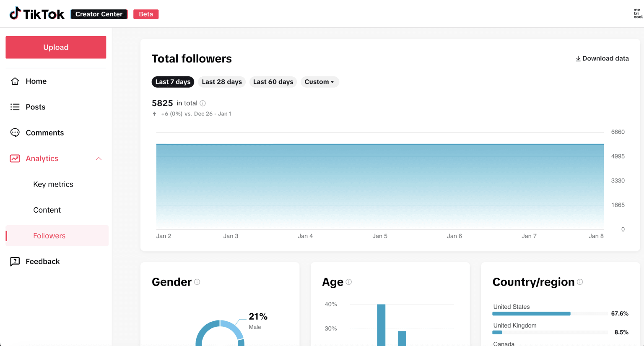
Task: Select the Last 28 days filter
Action: click(x=221, y=82)
